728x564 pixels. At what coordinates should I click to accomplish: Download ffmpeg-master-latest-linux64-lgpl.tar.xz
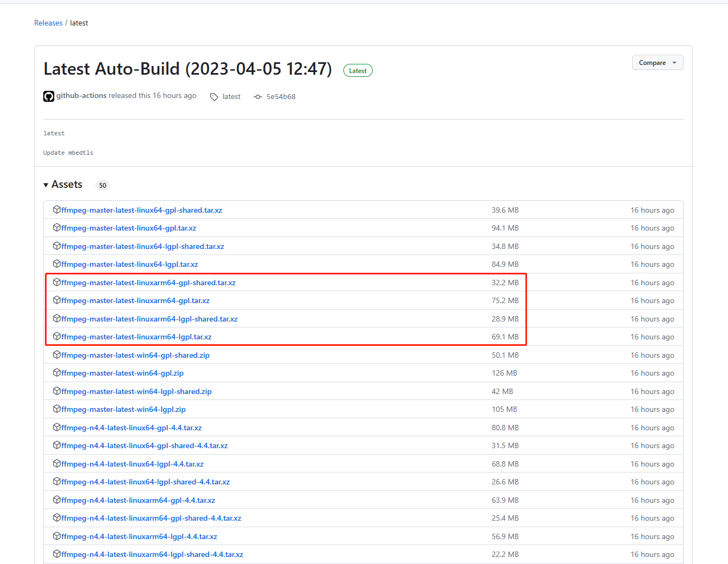pos(129,264)
